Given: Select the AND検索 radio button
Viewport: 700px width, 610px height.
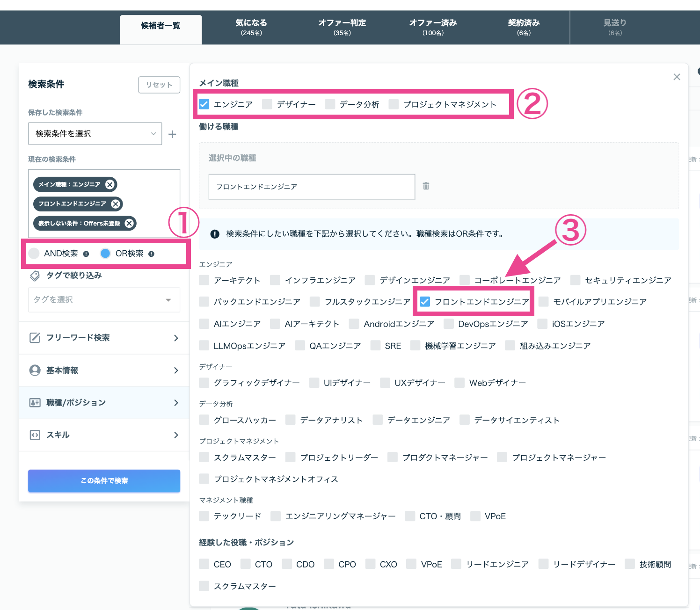Looking at the screenshot, I should tap(34, 254).
